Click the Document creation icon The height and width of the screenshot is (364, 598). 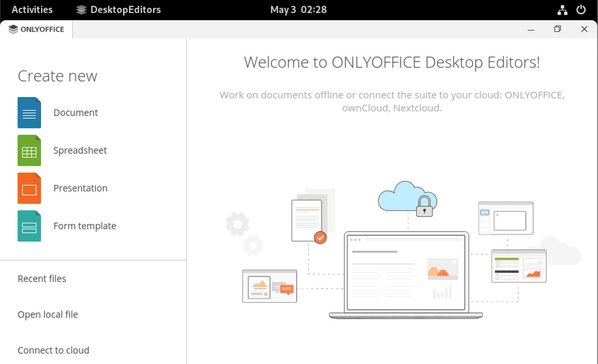(29, 113)
